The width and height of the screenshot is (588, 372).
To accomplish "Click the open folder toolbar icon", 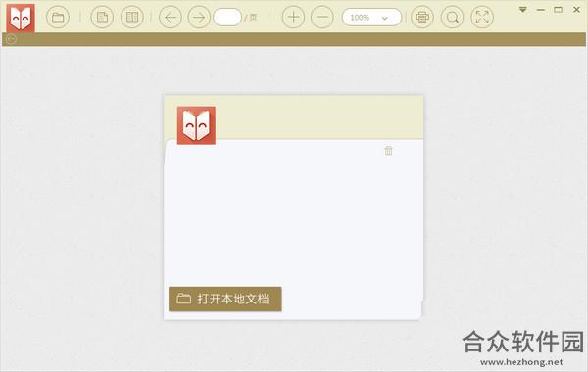I will [58, 18].
